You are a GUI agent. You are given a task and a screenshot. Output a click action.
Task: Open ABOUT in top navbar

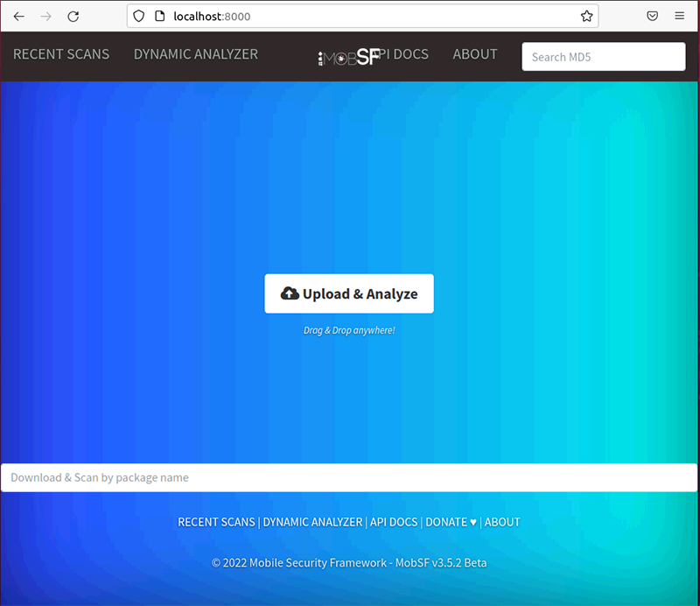click(475, 54)
